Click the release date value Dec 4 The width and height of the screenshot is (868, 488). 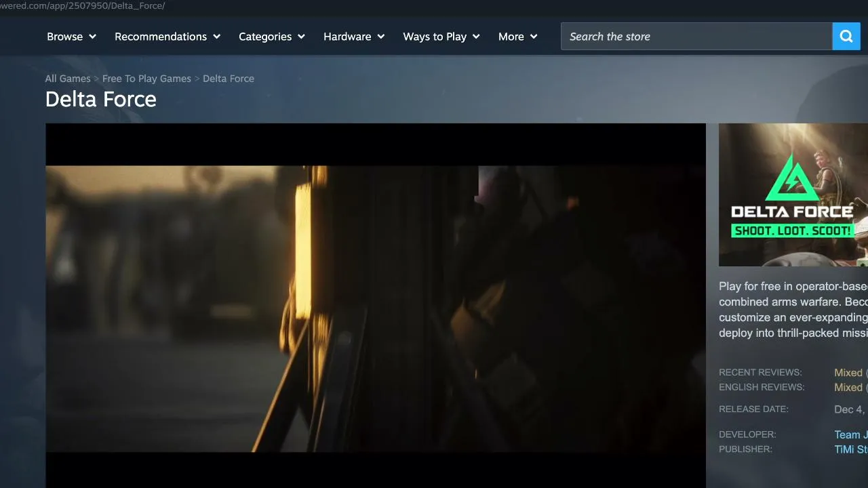(x=850, y=409)
